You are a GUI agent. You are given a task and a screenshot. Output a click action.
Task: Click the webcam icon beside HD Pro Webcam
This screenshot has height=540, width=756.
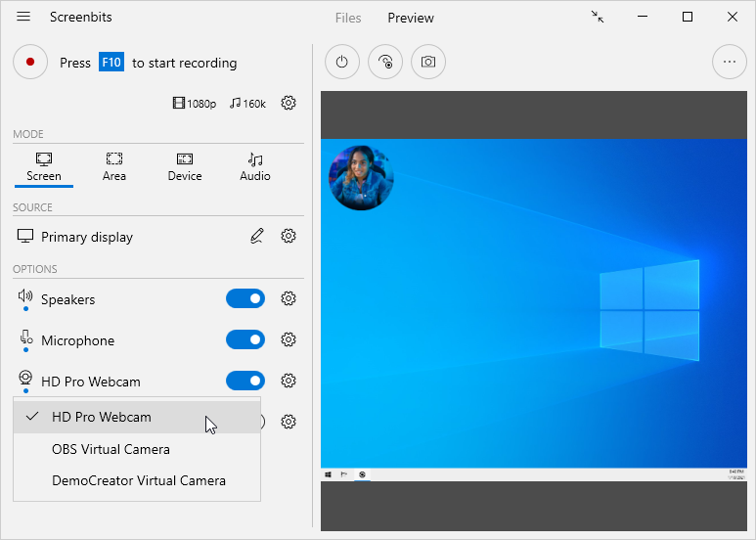coord(25,378)
